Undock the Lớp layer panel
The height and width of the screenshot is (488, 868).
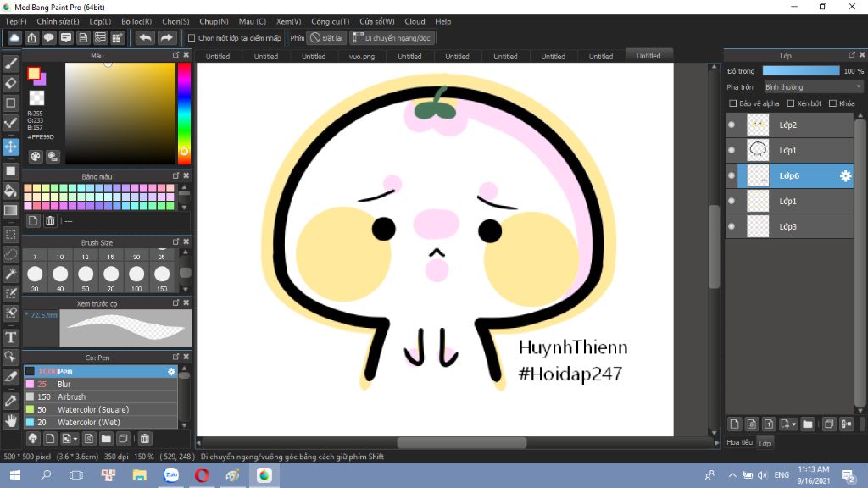[852, 55]
